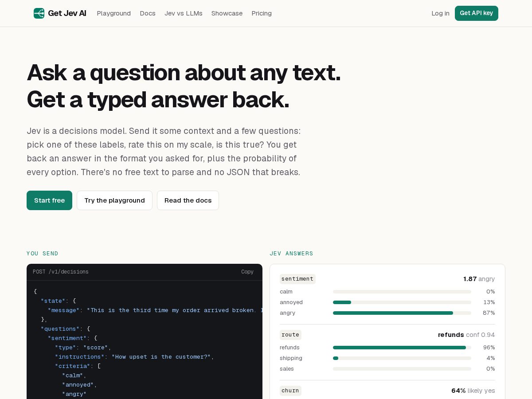
Task: Copy the request code snippet
Action: point(247,272)
